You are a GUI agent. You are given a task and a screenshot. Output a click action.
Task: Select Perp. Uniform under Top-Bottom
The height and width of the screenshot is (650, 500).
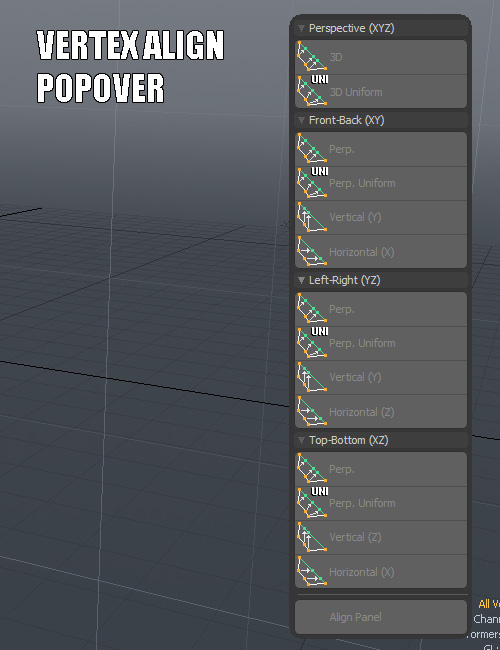(381, 503)
